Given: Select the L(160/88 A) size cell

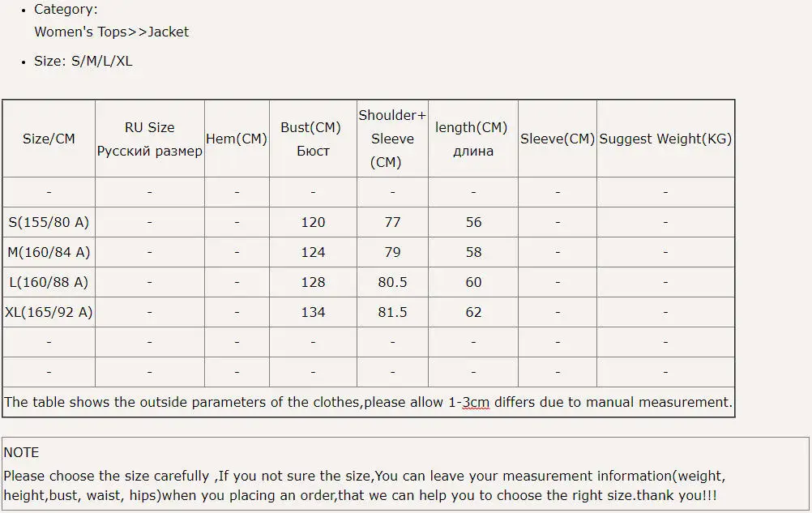Looking at the screenshot, I should (x=49, y=282).
